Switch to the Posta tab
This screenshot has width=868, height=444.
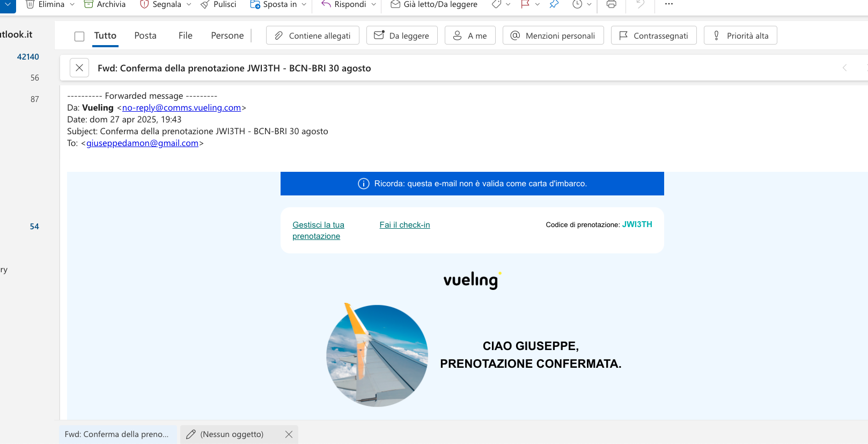(x=145, y=35)
